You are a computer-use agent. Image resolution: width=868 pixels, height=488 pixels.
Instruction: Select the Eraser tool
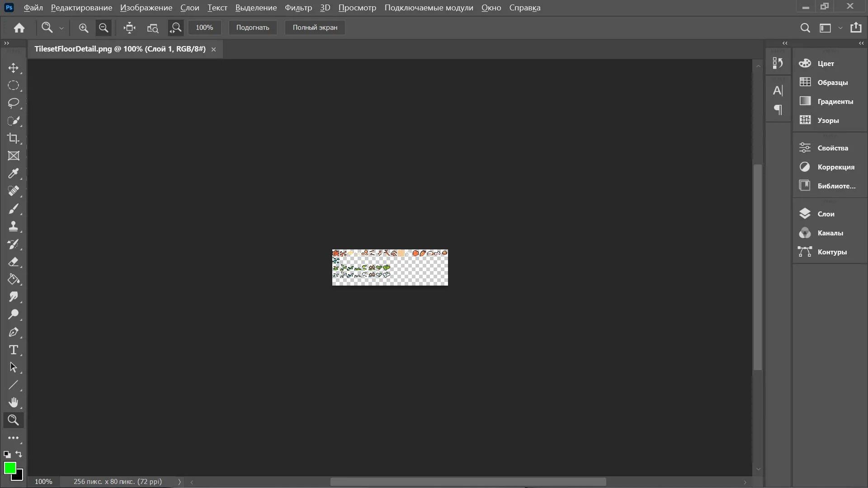[x=14, y=262]
